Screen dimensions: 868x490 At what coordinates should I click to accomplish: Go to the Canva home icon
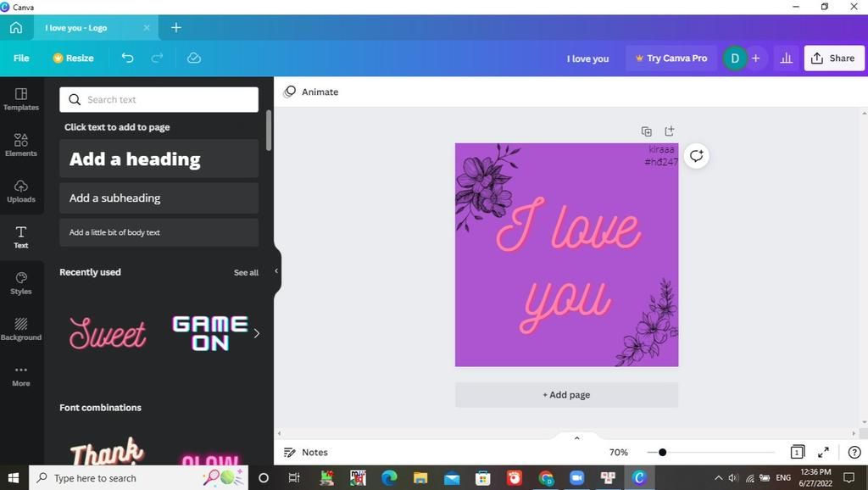tap(16, 28)
